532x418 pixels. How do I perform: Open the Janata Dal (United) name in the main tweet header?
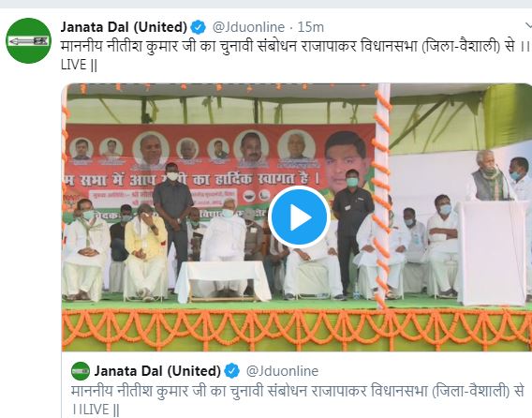(x=124, y=27)
